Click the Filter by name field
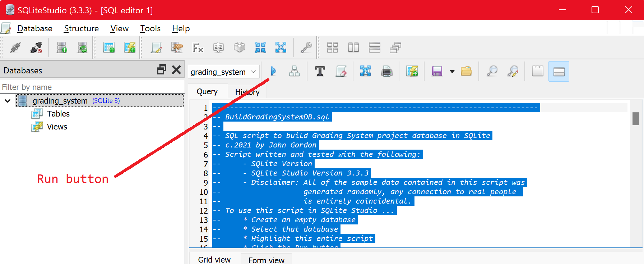This screenshot has width=644, height=264. coord(92,87)
